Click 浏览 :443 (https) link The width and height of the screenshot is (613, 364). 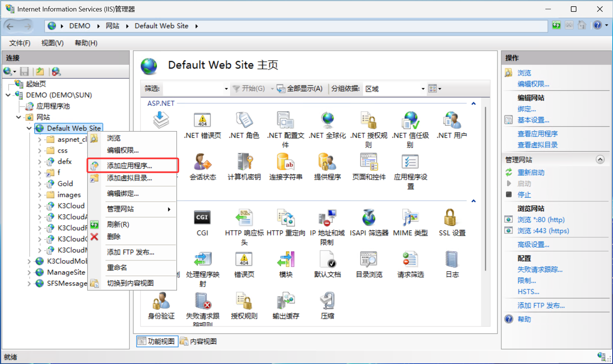click(x=543, y=231)
